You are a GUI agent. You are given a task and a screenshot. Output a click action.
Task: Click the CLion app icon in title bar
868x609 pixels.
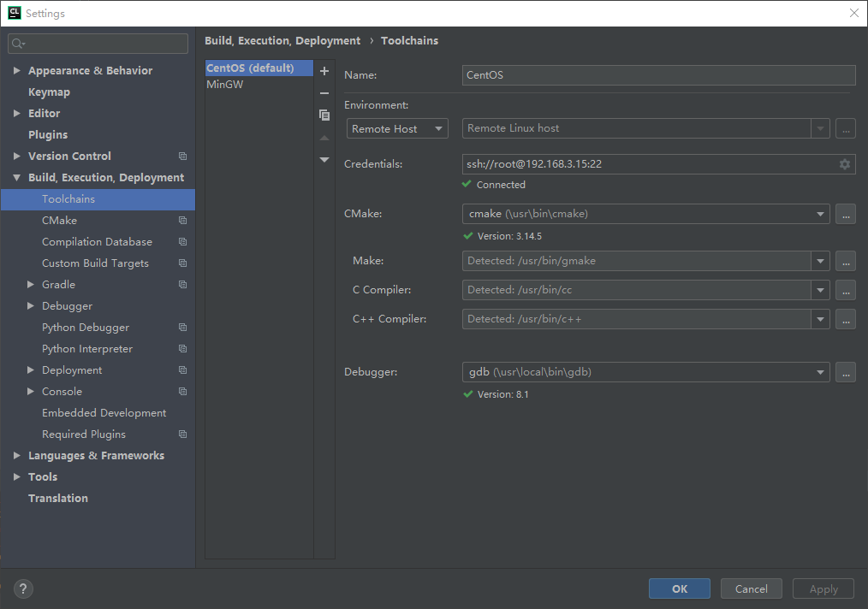pos(14,13)
